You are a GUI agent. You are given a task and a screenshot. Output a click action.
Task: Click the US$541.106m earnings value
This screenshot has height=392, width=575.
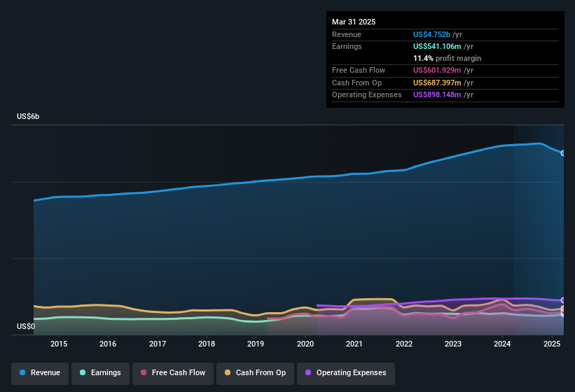pyautogui.click(x=437, y=46)
